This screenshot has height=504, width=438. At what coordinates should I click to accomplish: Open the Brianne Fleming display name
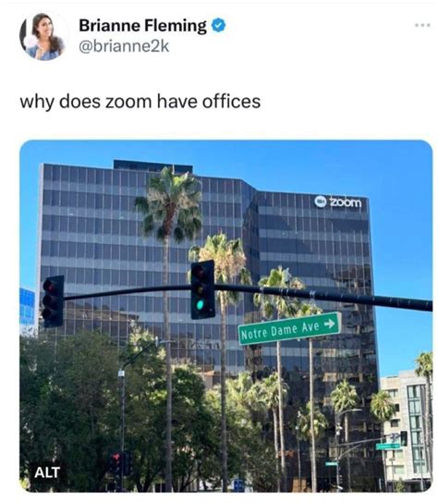[x=142, y=26]
